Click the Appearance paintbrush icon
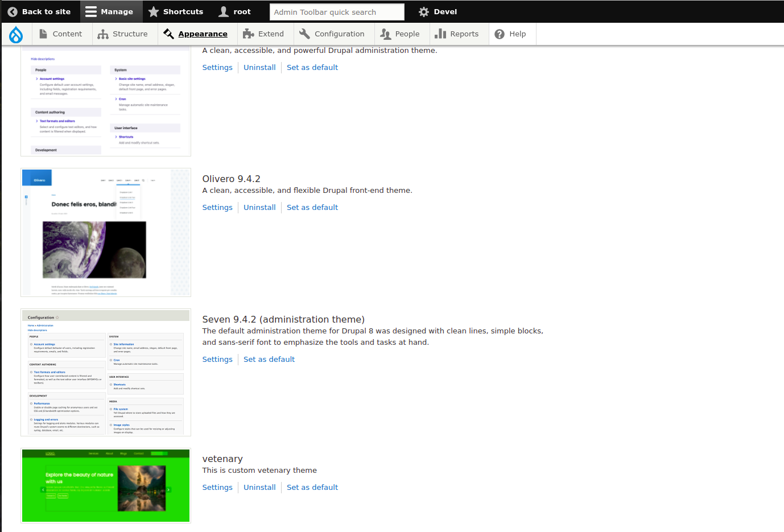This screenshot has width=784, height=532. coord(168,34)
